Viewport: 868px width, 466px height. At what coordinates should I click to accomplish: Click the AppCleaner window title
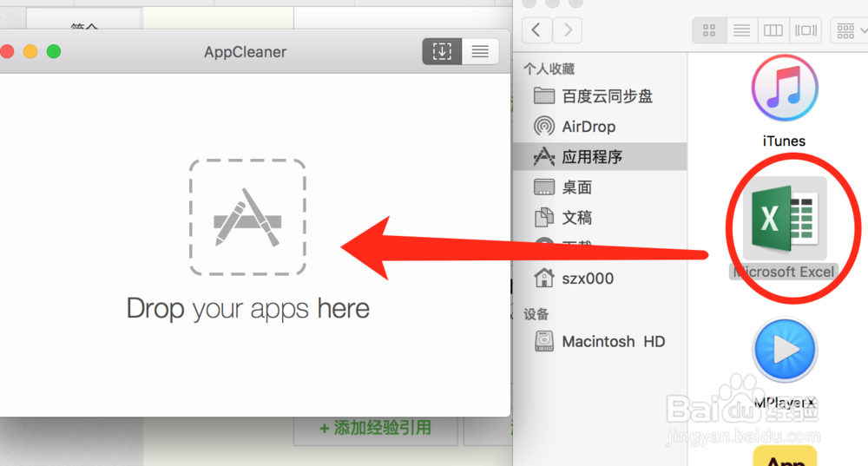point(246,52)
